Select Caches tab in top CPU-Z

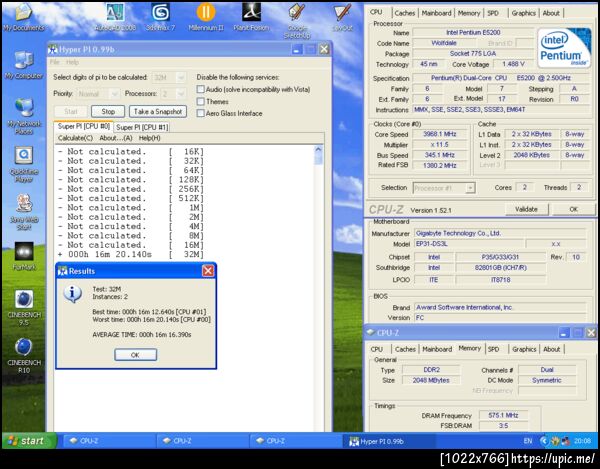[404, 13]
